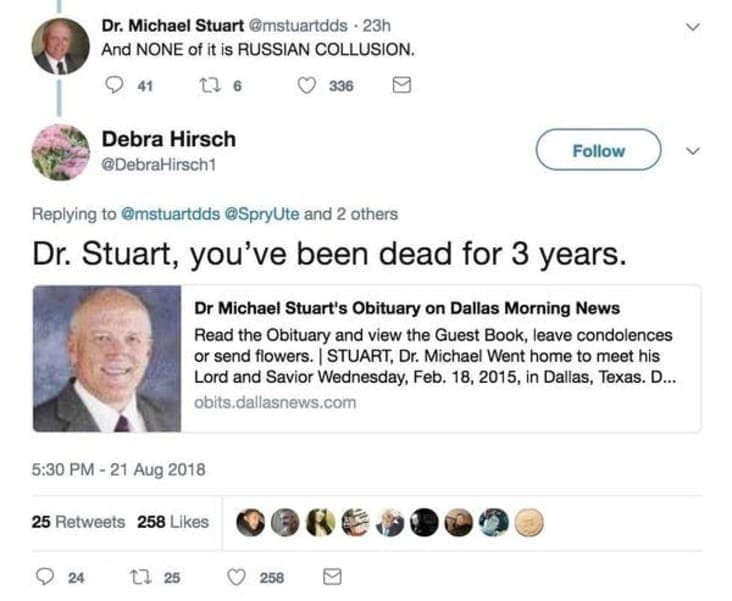This screenshot has width=732, height=601.
Task: Open @mstuartdds mention in reply line
Action: point(166,213)
